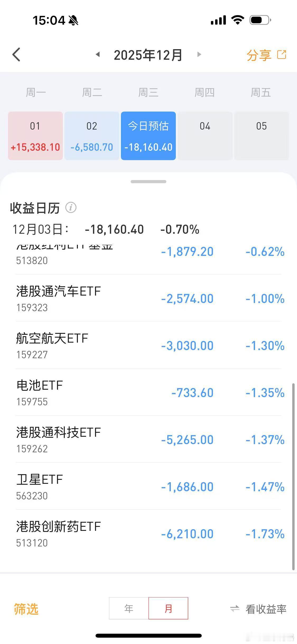Click the list scrollbar on right
This screenshot has height=644, width=297.
[x=293, y=476]
